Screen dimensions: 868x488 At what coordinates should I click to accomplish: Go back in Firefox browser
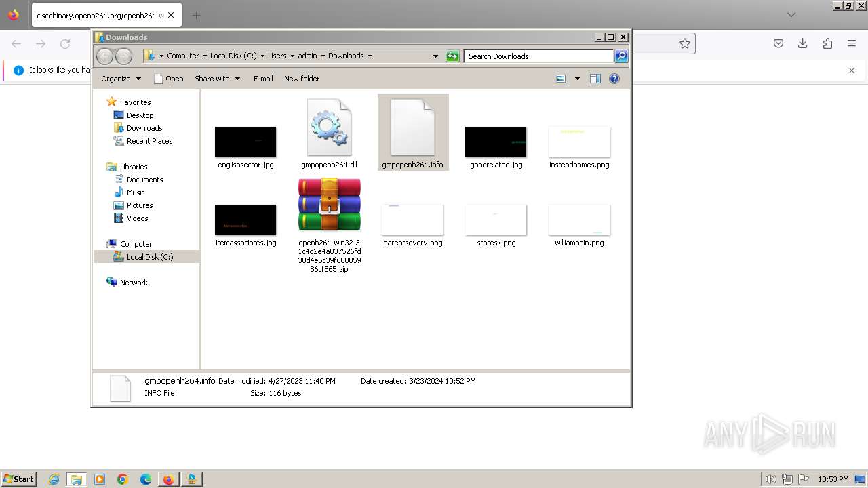(16, 43)
